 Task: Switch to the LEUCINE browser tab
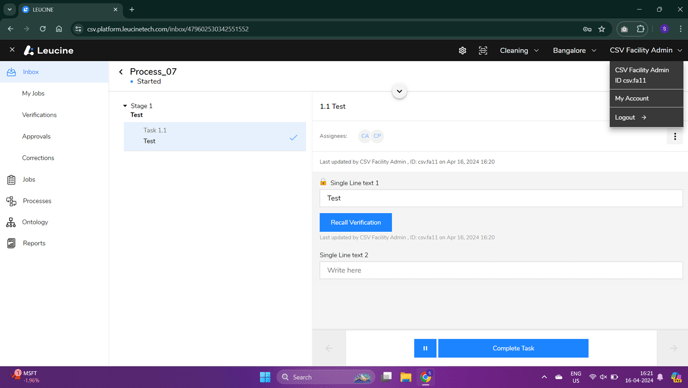point(70,9)
